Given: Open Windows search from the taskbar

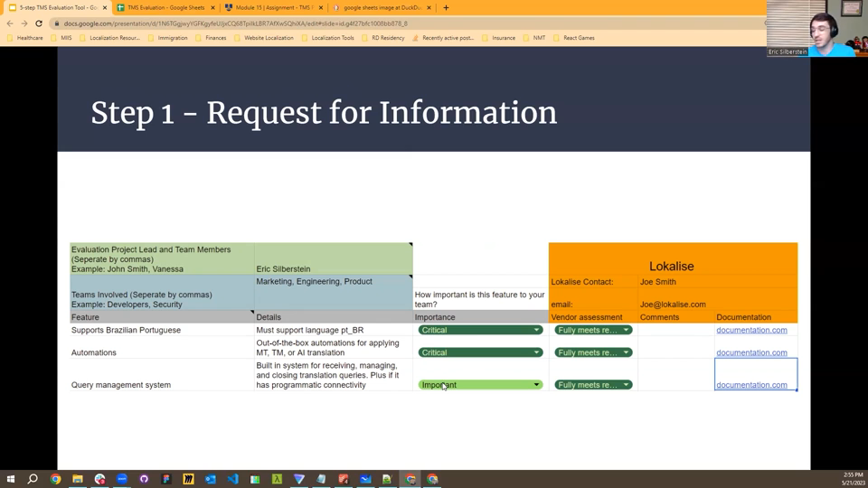Looking at the screenshot, I should pos(33,479).
